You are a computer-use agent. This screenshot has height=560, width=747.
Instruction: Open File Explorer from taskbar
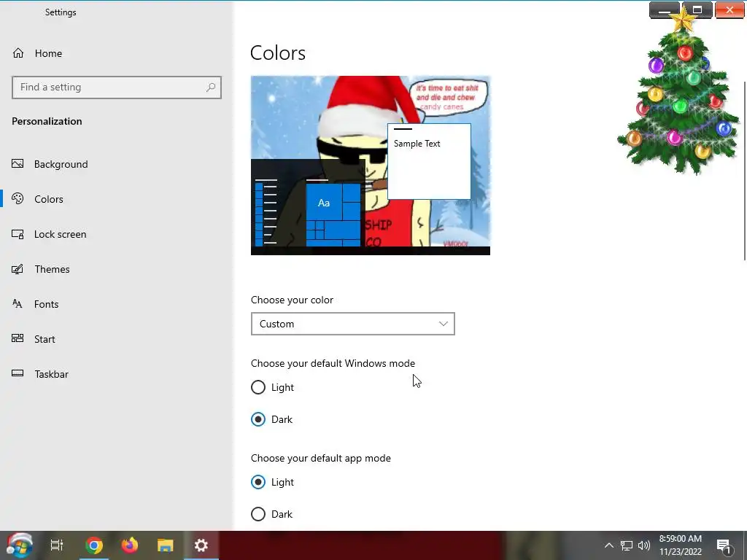coord(166,545)
